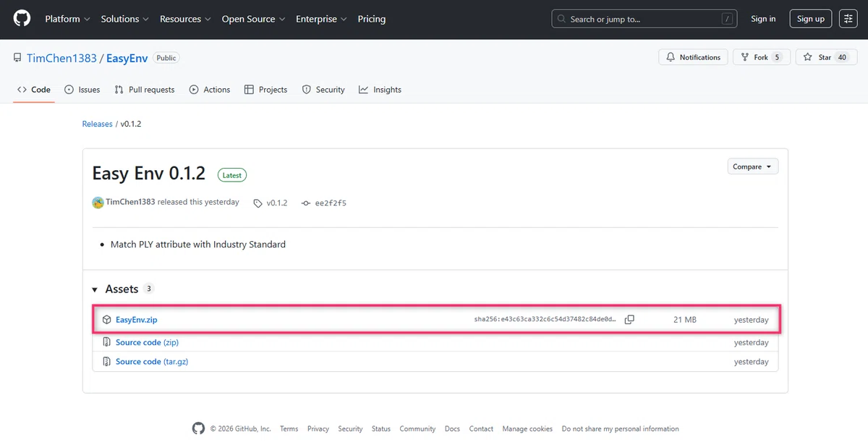Open the TimChen1383 owner profile link
The width and height of the screenshot is (868, 448).
click(61, 58)
